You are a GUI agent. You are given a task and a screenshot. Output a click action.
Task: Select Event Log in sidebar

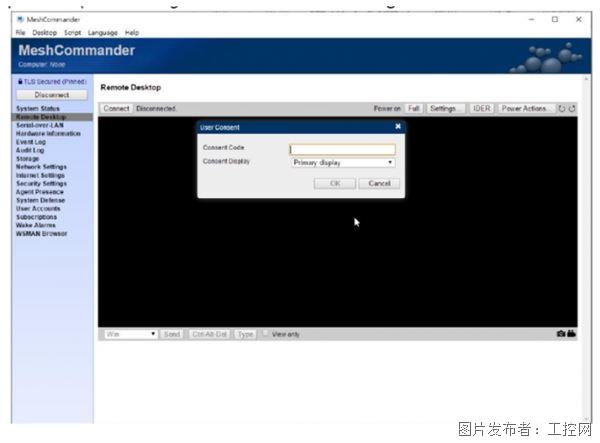[31, 142]
